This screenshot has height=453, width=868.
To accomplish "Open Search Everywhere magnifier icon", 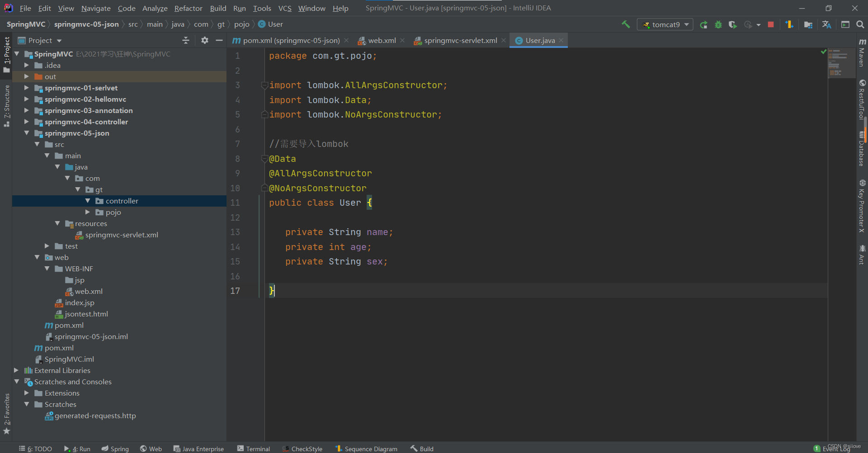I will (860, 24).
